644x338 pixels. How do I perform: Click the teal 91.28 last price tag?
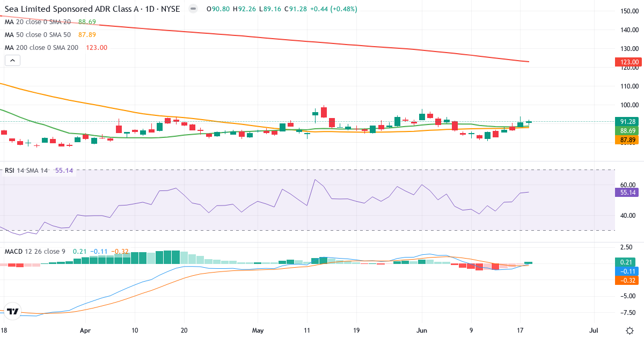tap(628, 122)
